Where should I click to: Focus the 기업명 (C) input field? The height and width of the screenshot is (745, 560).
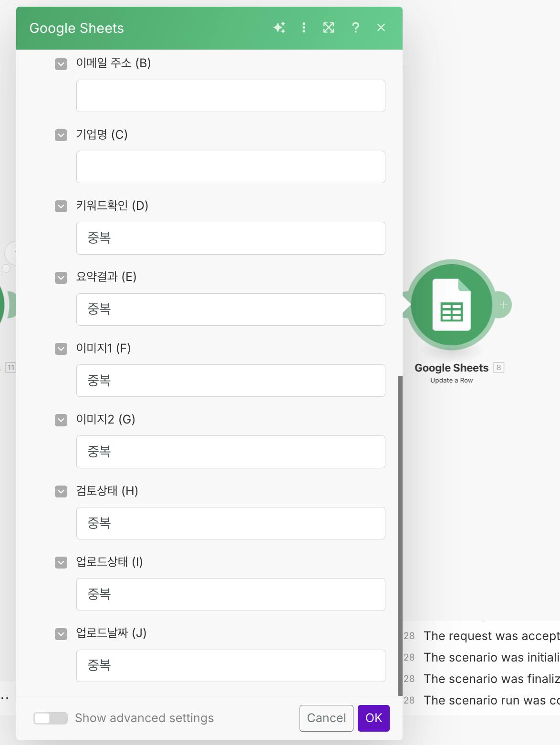point(231,167)
